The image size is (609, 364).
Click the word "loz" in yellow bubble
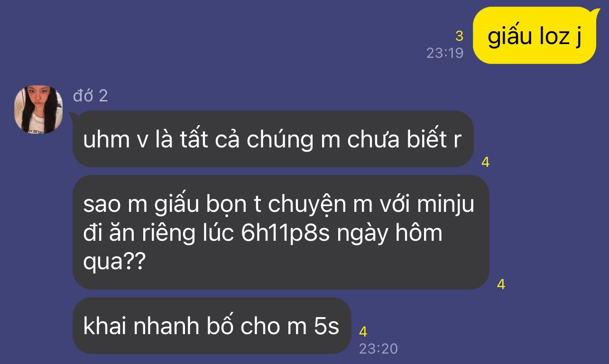click(547, 36)
